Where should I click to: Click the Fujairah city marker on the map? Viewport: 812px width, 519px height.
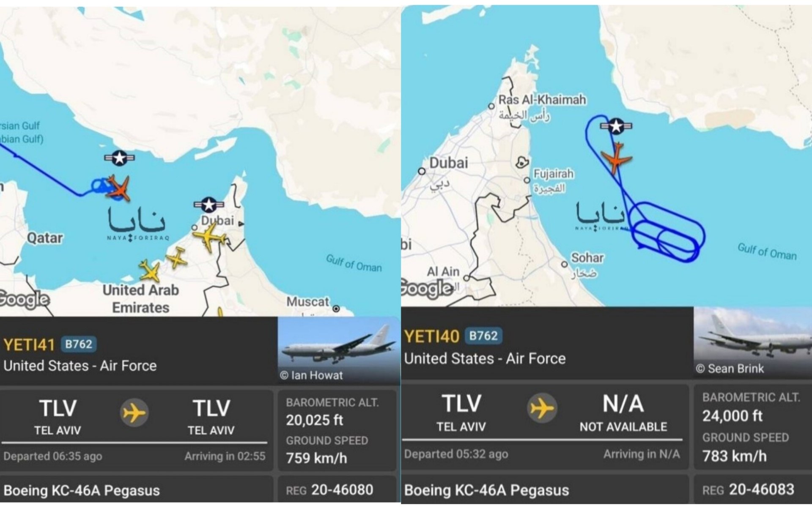[527, 180]
